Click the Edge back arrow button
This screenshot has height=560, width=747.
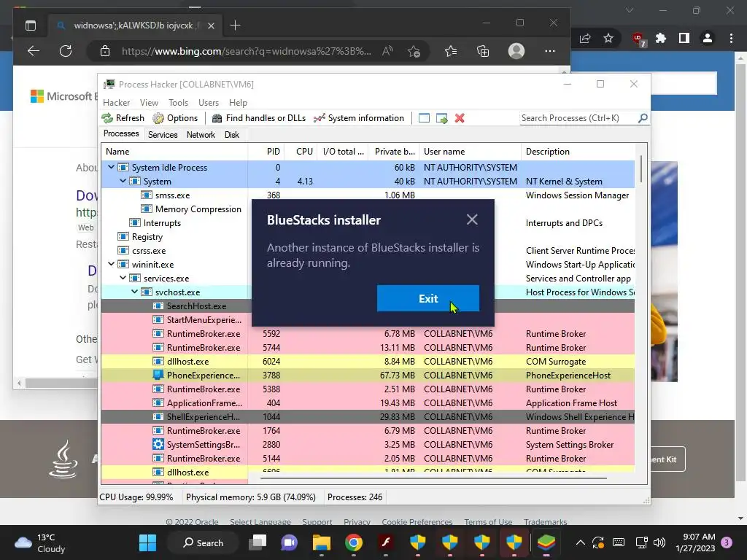34,51
